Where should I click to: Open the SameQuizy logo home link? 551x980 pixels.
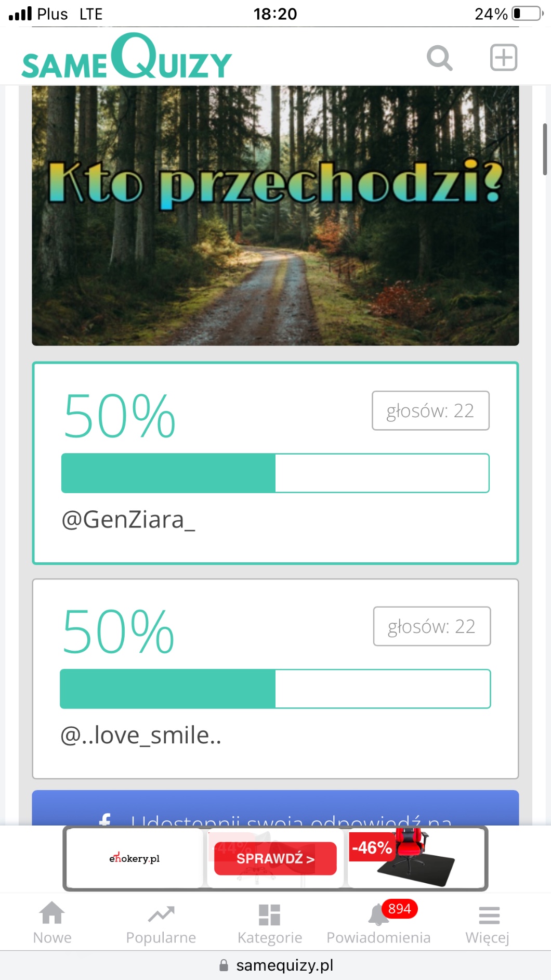(x=127, y=57)
